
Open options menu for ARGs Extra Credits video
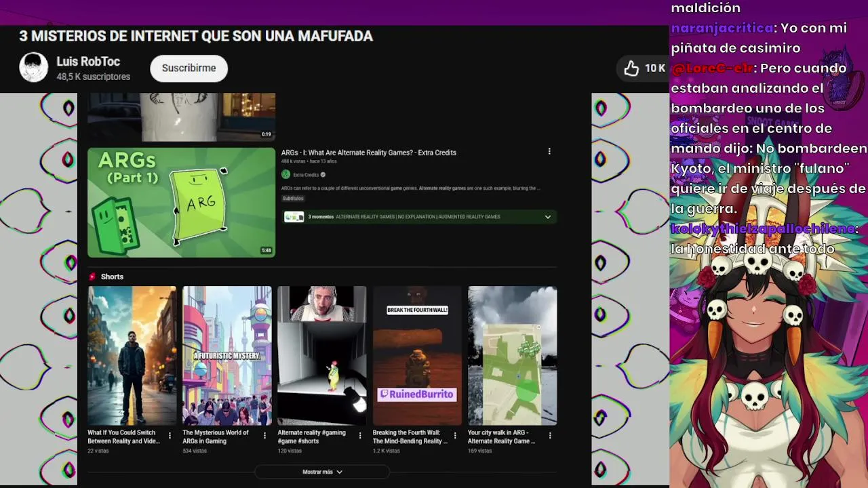(x=549, y=152)
